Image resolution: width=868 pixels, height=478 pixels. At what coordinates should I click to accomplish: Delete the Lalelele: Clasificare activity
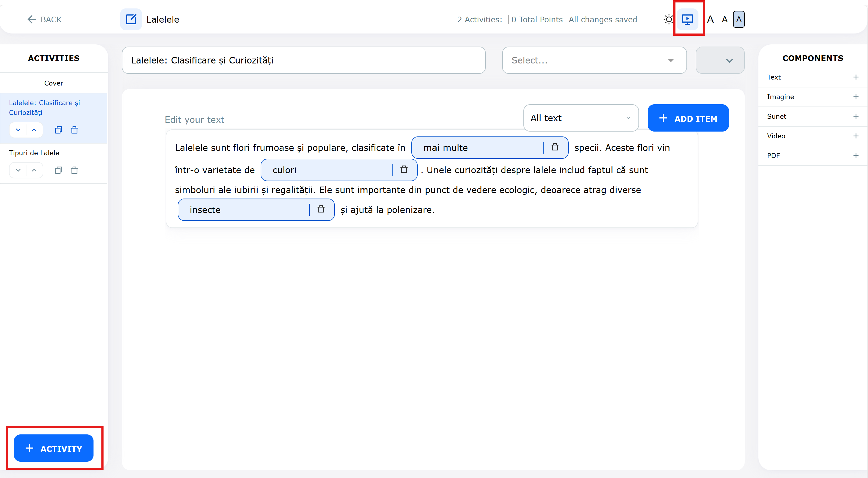(x=74, y=130)
